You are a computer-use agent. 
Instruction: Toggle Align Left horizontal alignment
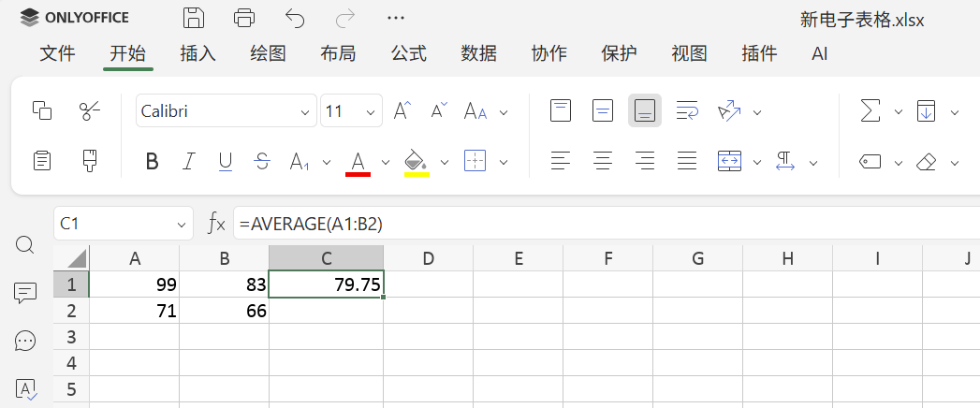tap(561, 161)
